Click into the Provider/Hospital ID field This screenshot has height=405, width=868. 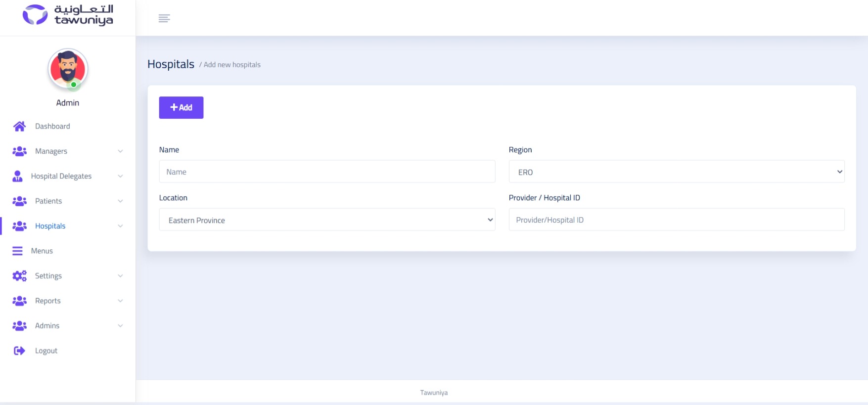click(676, 220)
